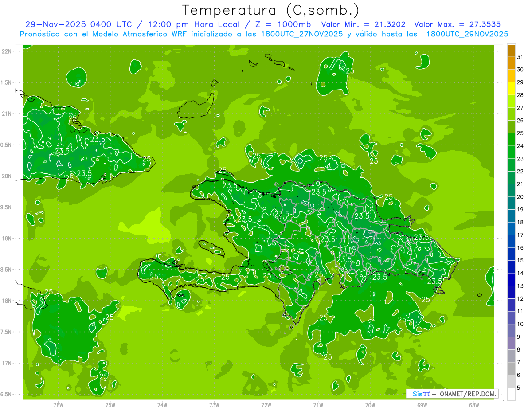Click legend value 9 on the color scale
532x411 pixels.
[x=518, y=337]
